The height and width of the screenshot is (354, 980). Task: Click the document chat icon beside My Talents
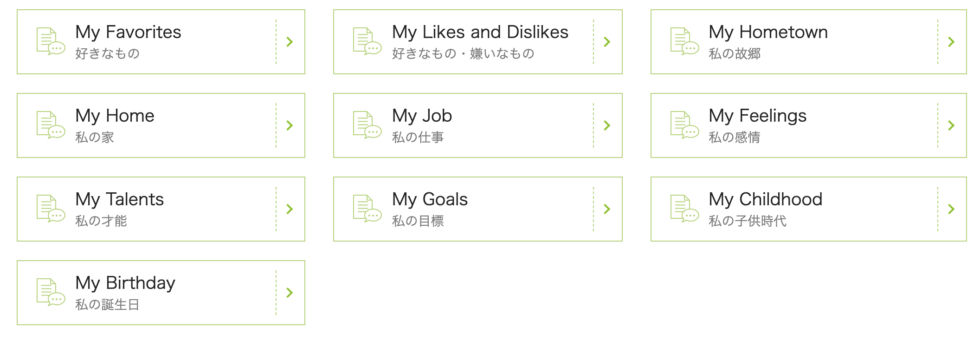point(51,209)
